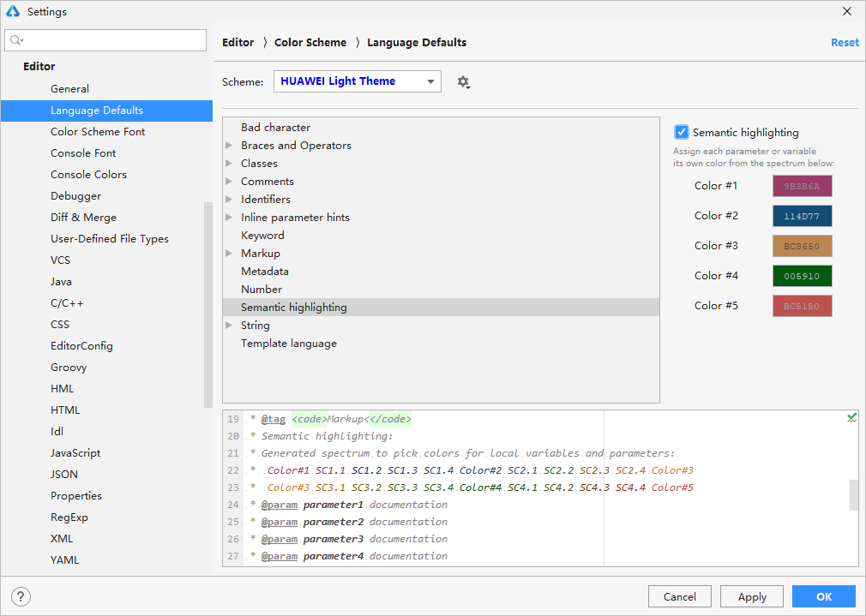Click parameter1 in preview line 24
Screen dimensions: 866x616
pyautogui.click(x=334, y=505)
